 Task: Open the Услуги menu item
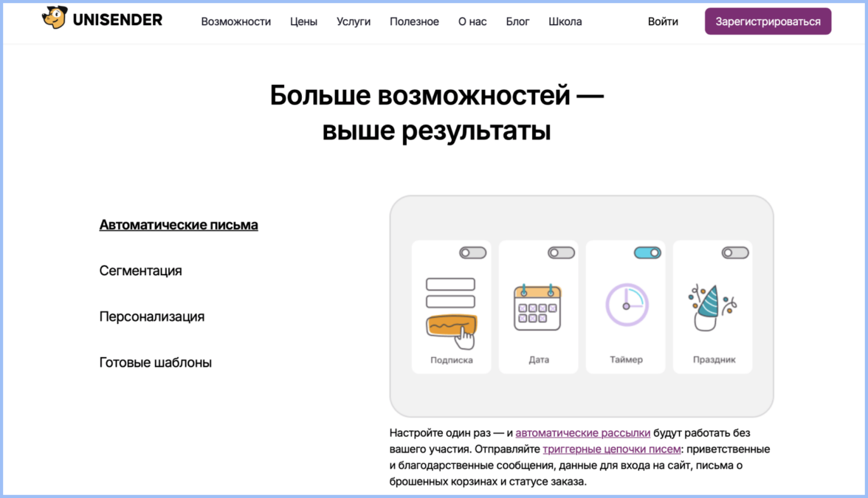[353, 21]
